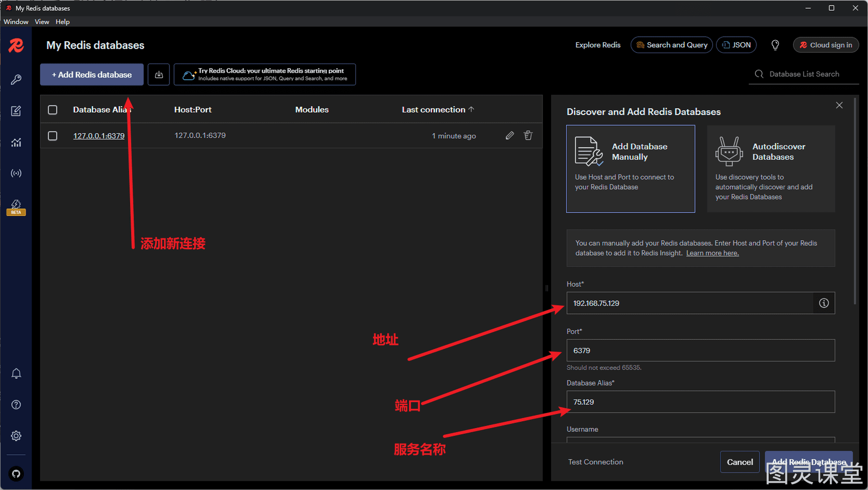
Task: Click the import database file icon
Action: [x=159, y=75]
